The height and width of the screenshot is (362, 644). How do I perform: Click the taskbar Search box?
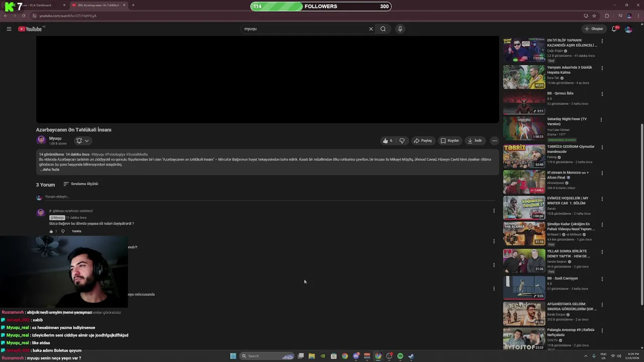pyautogui.click(x=267, y=356)
